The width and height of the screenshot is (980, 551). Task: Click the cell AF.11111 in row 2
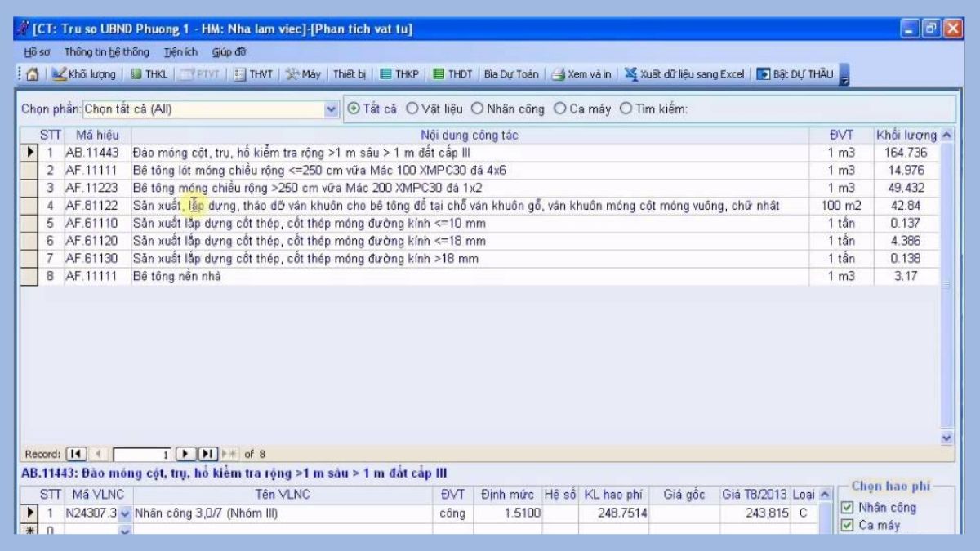(x=97, y=170)
